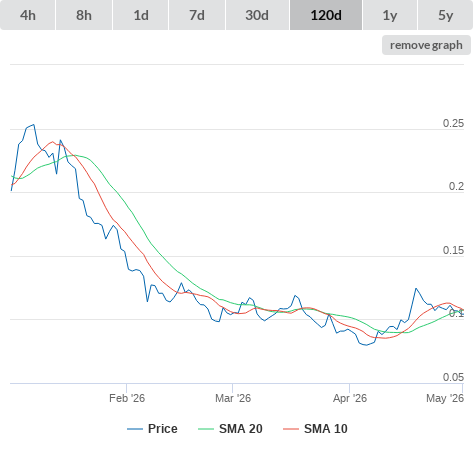Hide the SMA 10 series via legend
Viewport: 474px width, 455px height.
point(326,429)
